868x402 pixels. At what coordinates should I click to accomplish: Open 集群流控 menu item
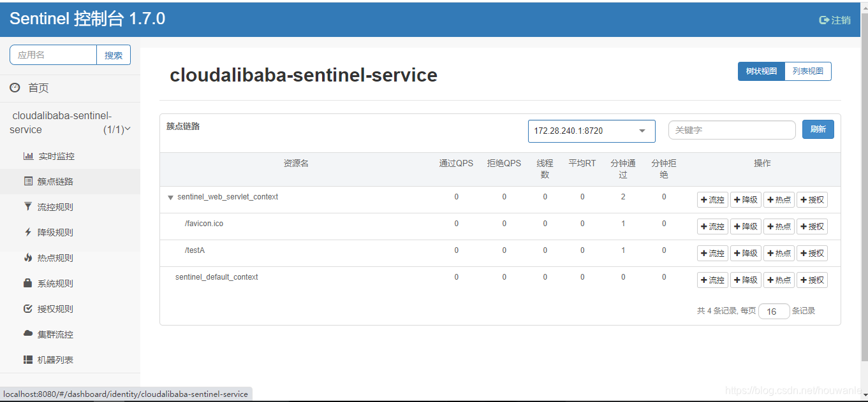coord(70,334)
